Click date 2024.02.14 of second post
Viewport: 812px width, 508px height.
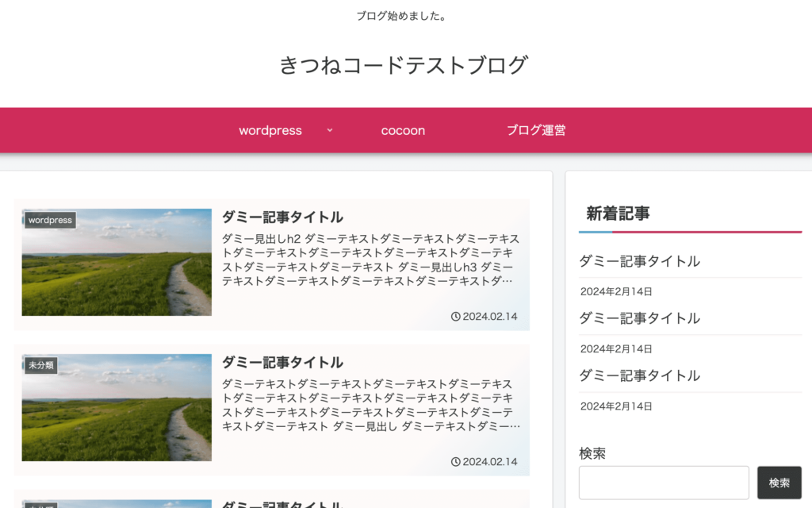tap(490, 461)
